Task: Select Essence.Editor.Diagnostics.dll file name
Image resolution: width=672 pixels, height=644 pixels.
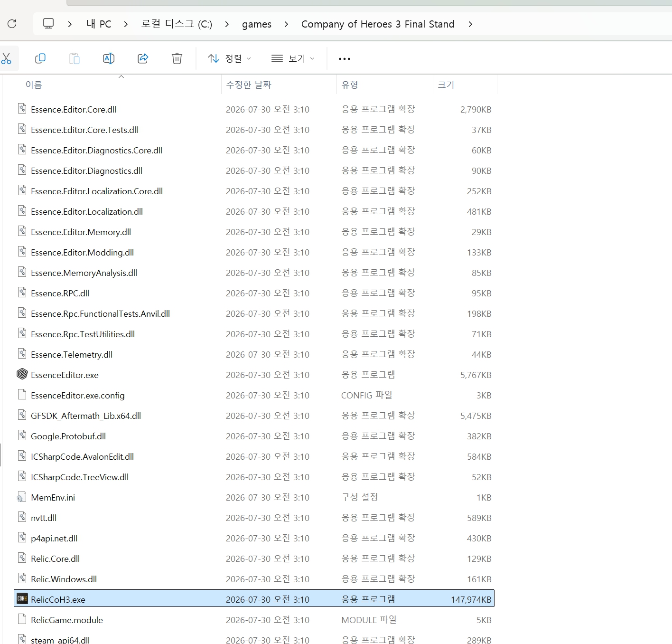Action: [x=86, y=170]
